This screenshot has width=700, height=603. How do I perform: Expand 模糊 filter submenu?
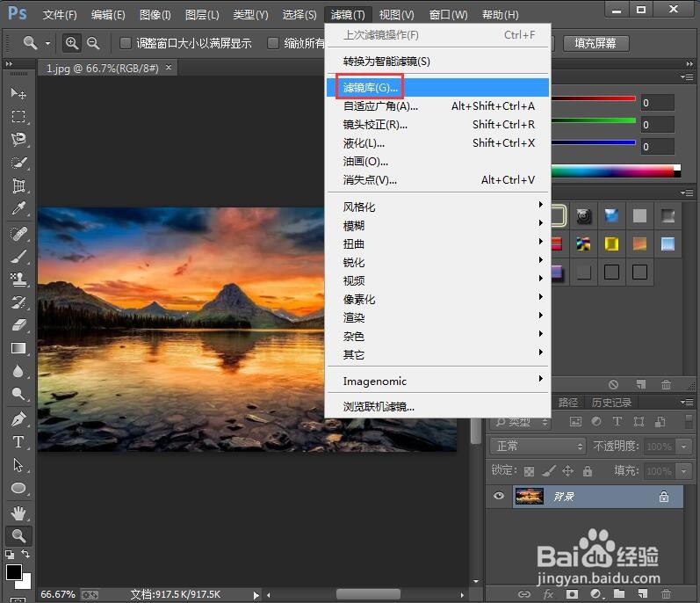[437, 226]
